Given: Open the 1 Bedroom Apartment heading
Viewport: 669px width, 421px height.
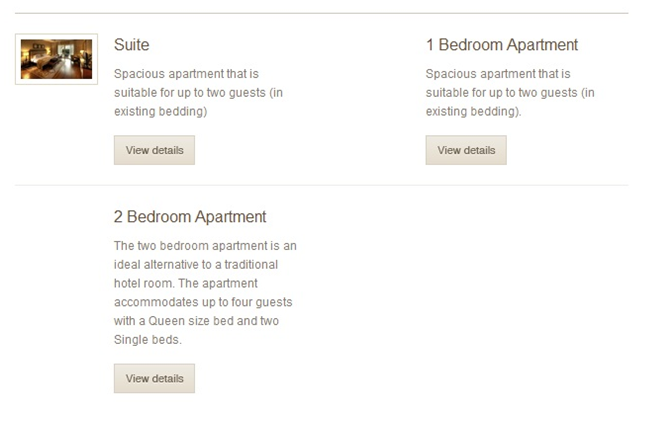Looking at the screenshot, I should pyautogui.click(x=502, y=45).
